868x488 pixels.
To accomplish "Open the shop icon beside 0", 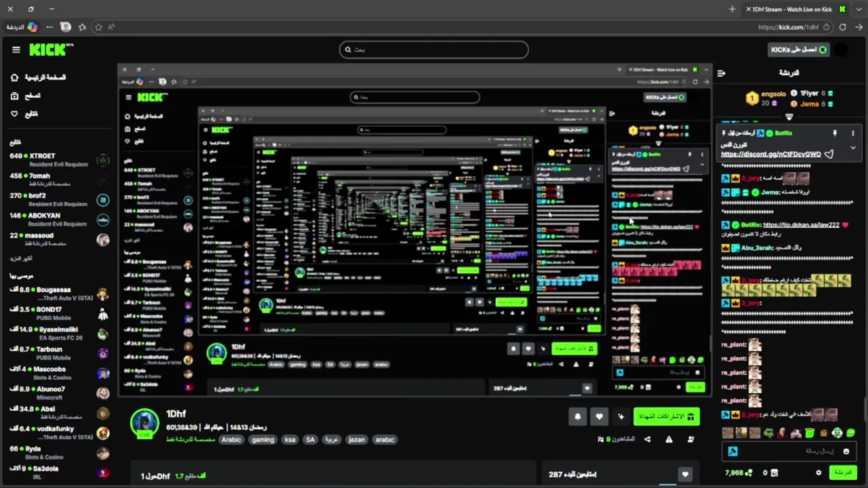I will point(775,472).
